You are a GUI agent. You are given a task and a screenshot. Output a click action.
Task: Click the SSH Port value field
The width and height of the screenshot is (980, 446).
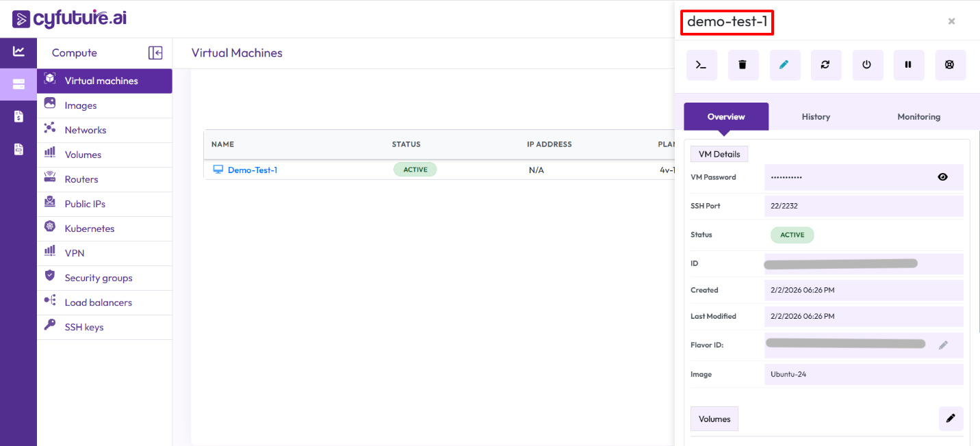coord(863,206)
